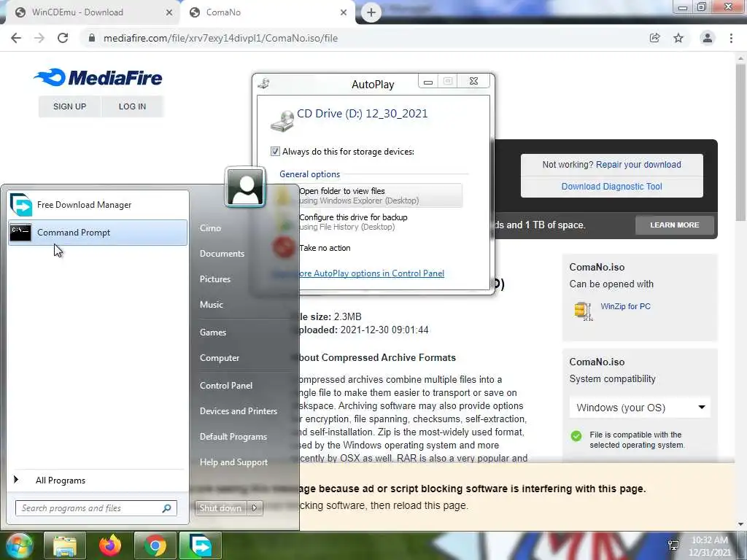Open Help and Support
The height and width of the screenshot is (560, 747).
[x=233, y=462]
